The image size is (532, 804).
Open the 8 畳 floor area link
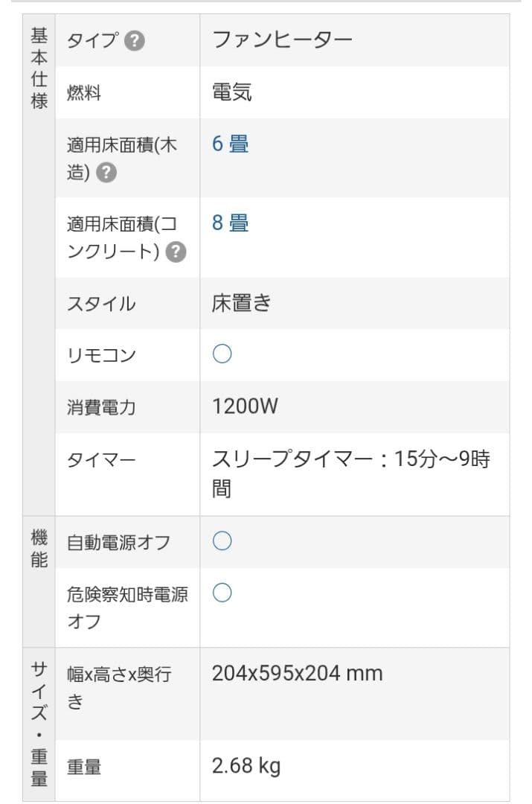pyautogui.click(x=227, y=220)
